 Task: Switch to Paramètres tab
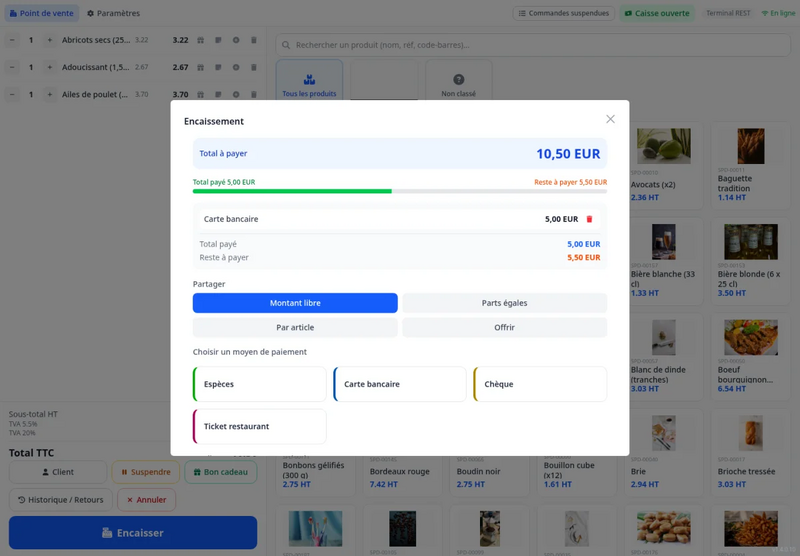113,13
